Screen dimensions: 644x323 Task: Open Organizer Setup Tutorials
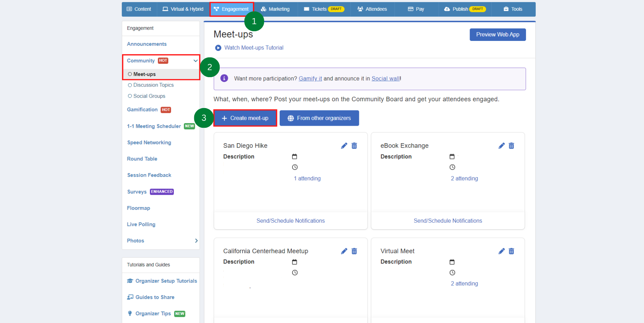click(162, 281)
